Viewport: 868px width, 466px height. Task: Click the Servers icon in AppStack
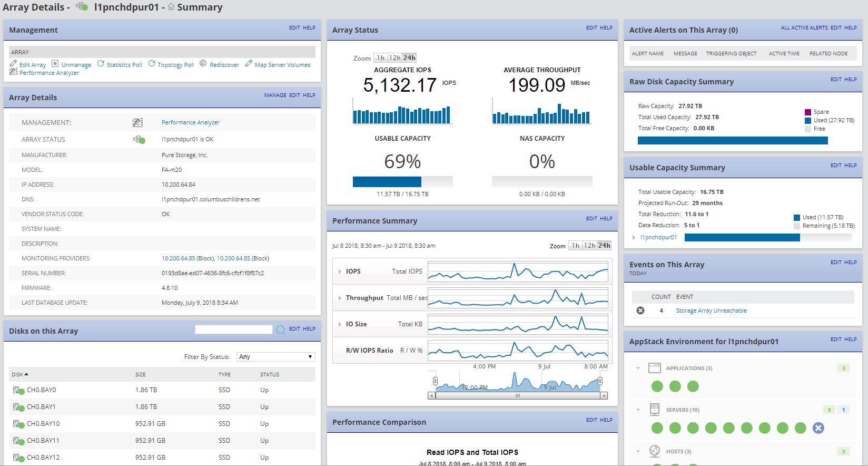click(x=655, y=410)
